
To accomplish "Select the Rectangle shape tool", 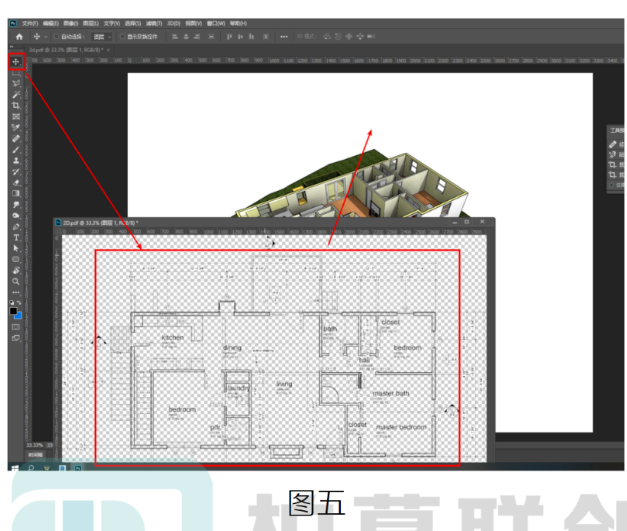I will (16, 260).
